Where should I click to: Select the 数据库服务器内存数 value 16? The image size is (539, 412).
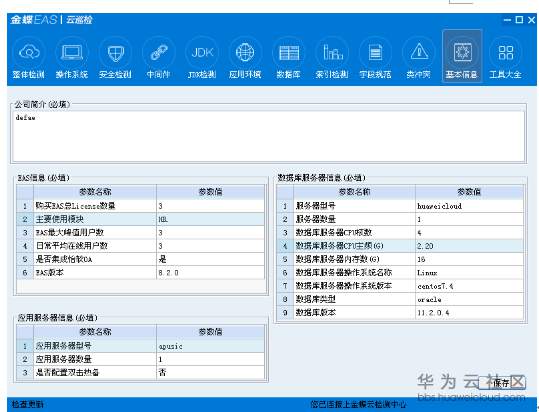tap(469, 259)
